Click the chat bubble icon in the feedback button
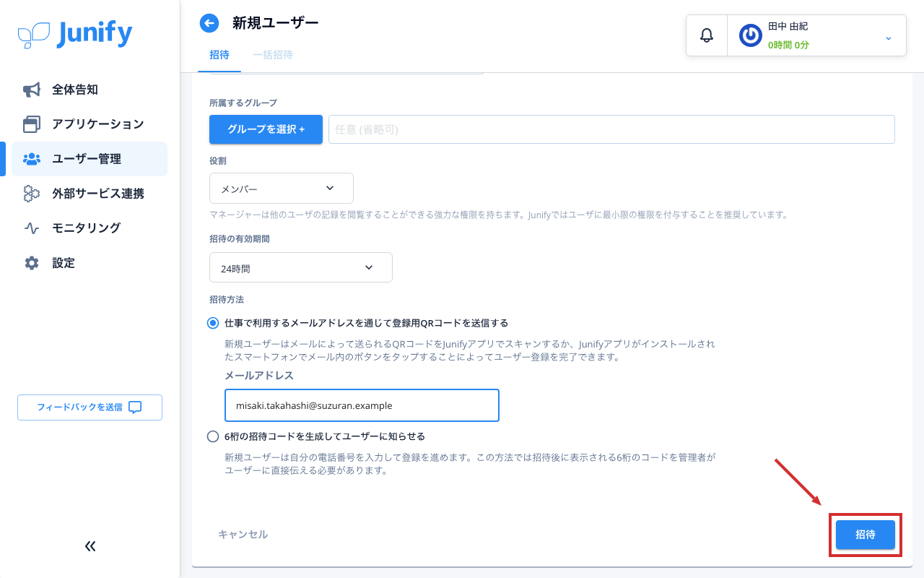The height and width of the screenshot is (578, 924). tap(135, 407)
